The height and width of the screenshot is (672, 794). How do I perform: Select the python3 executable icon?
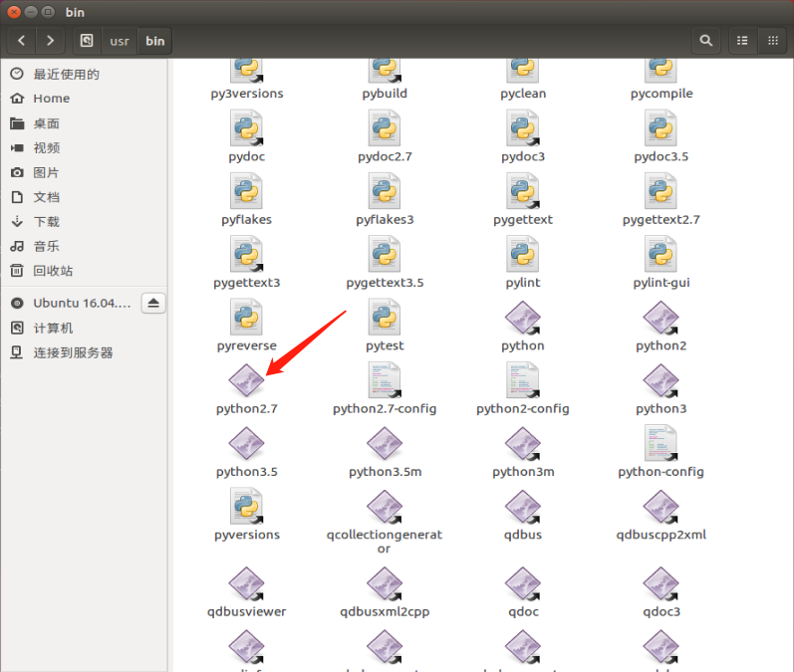point(662,380)
